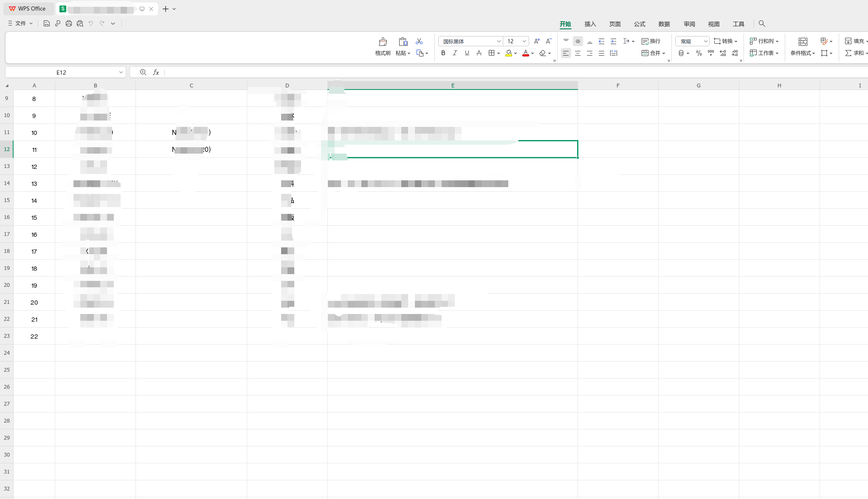Viewport: 868px width, 499px height.
Task: Click inside the formula bar input
Action: 516,73
